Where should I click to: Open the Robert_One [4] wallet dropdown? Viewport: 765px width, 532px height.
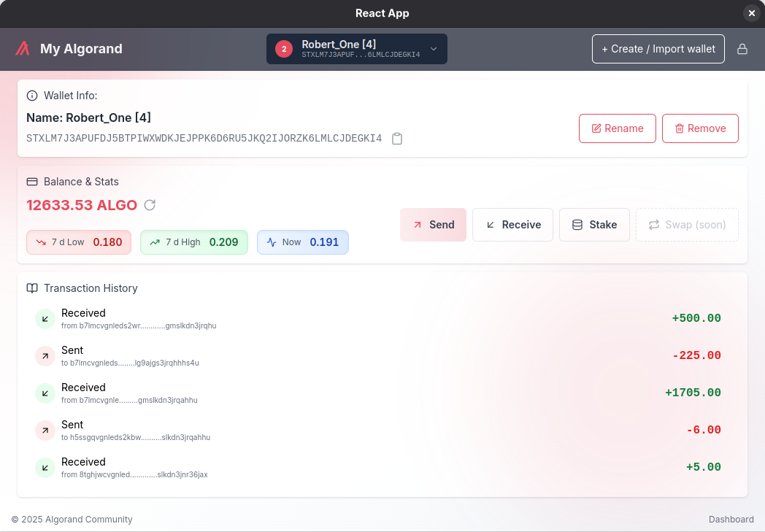[357, 49]
